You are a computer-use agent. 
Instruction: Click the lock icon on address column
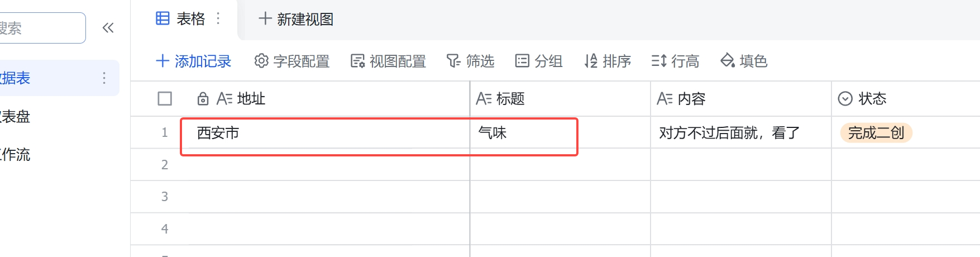point(203,99)
